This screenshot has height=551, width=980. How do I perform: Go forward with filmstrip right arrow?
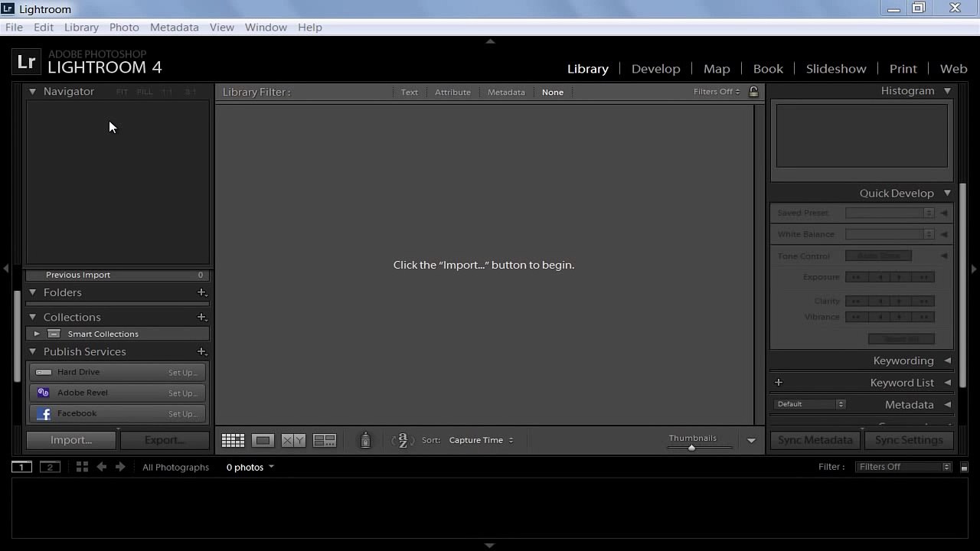(x=120, y=467)
